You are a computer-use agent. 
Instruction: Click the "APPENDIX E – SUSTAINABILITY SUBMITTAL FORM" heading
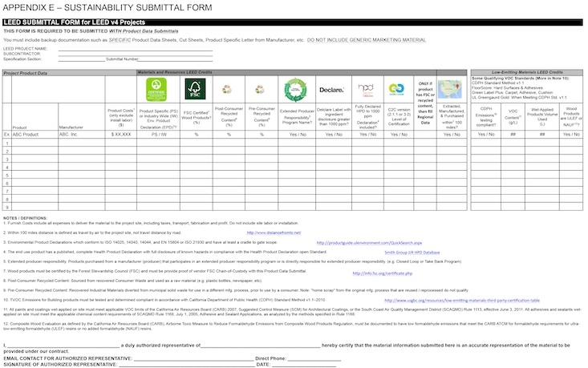[107, 7]
